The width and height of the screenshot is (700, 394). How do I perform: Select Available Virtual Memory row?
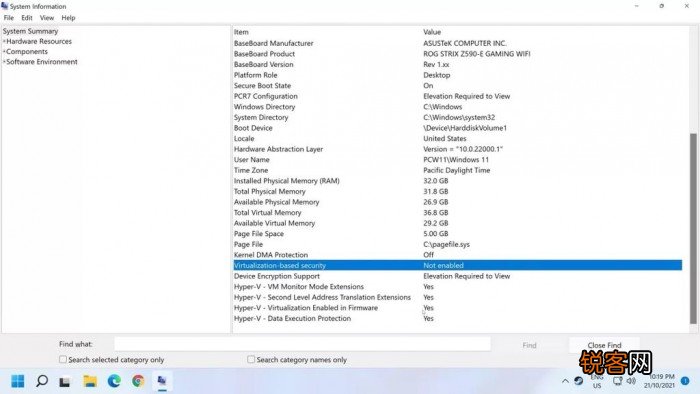[x=458, y=224]
